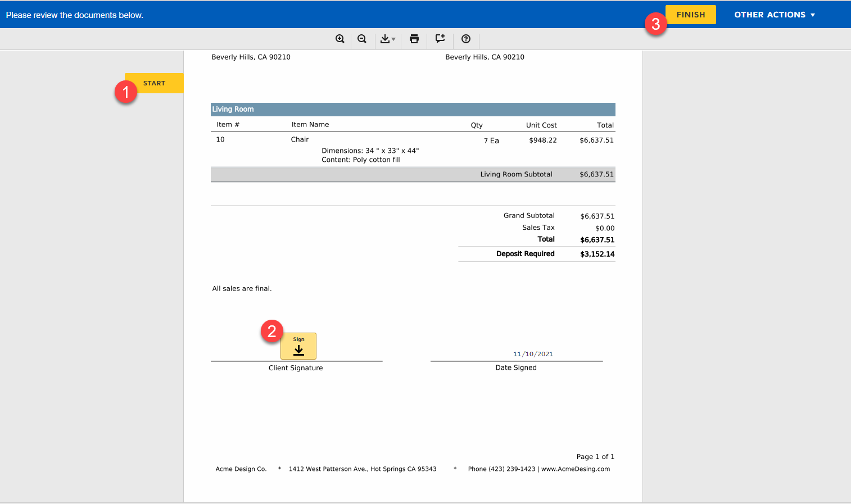Click the 'Content: Poly cotton fill' line

[x=361, y=160]
